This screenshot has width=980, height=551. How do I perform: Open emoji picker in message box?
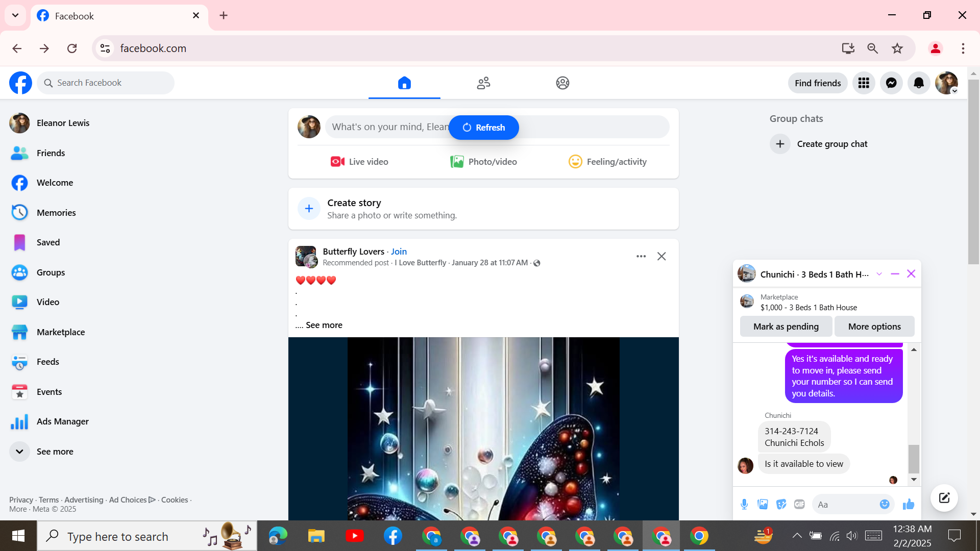coord(885,505)
